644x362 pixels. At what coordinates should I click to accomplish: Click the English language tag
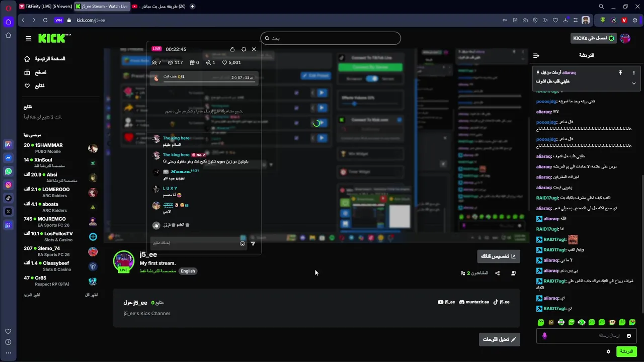(x=188, y=271)
